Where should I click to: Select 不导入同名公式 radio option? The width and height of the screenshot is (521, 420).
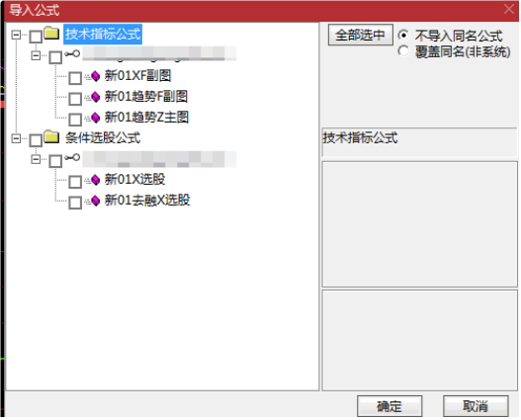(403, 36)
